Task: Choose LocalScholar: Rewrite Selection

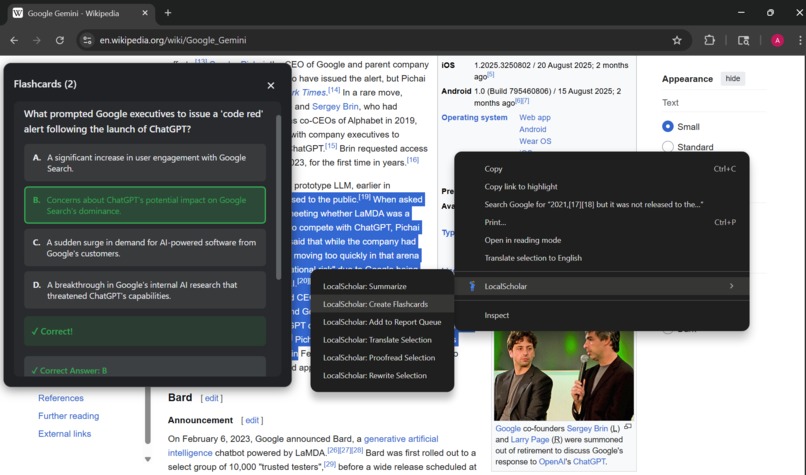Action: pos(382,375)
